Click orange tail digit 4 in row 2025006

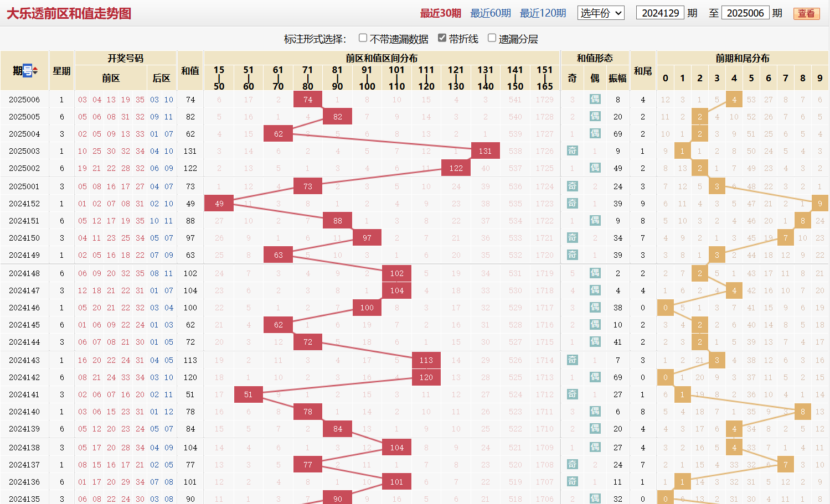734,100
